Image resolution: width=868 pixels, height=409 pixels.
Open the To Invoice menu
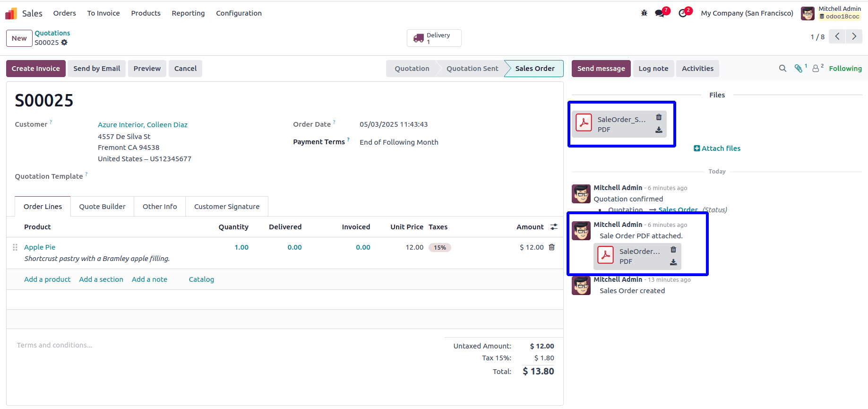click(x=103, y=13)
